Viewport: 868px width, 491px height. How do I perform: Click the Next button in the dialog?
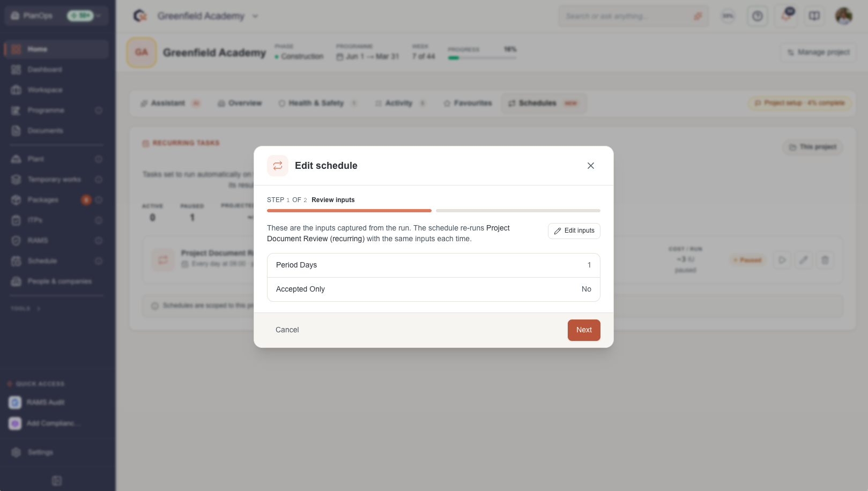[x=584, y=330]
